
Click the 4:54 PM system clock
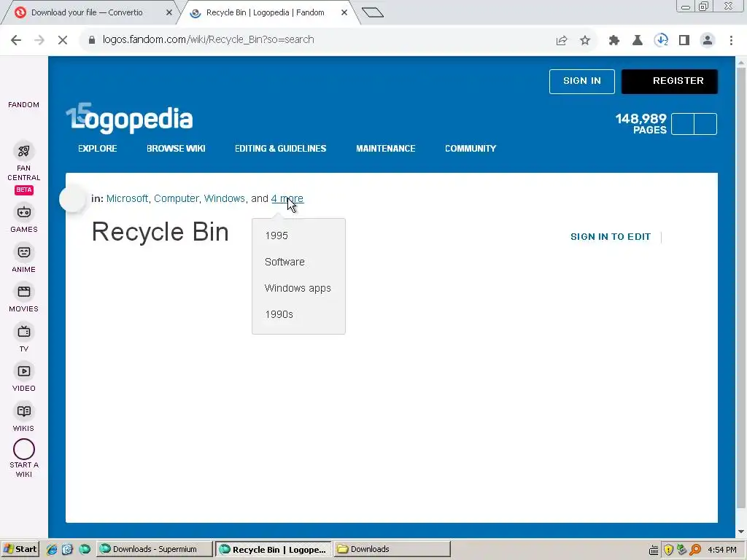pos(722,550)
